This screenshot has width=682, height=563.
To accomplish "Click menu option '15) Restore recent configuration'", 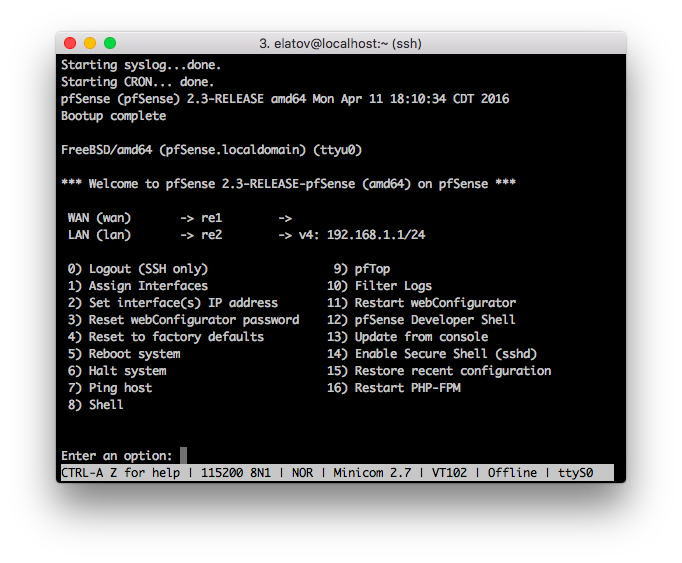I will point(439,371).
